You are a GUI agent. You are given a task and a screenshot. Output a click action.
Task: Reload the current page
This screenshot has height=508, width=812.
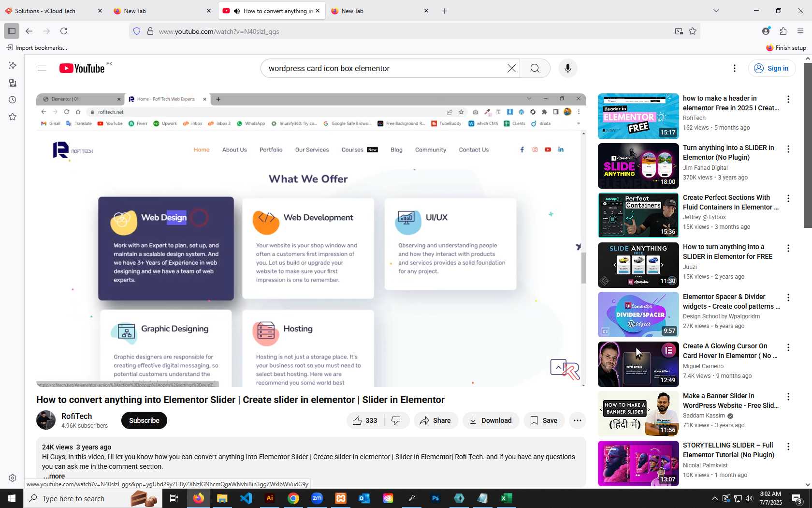(x=64, y=31)
